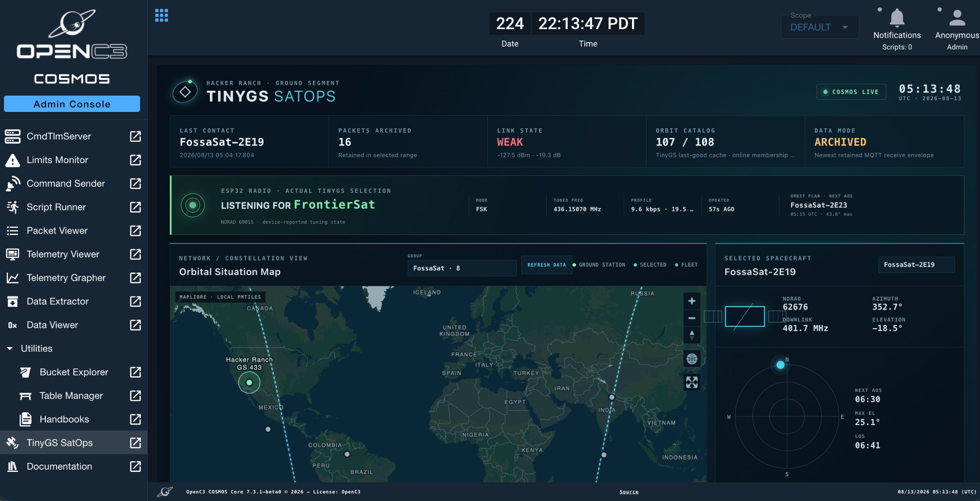Click the 401.7 MHz downlink value
This screenshot has width=980, height=501.
tap(805, 328)
